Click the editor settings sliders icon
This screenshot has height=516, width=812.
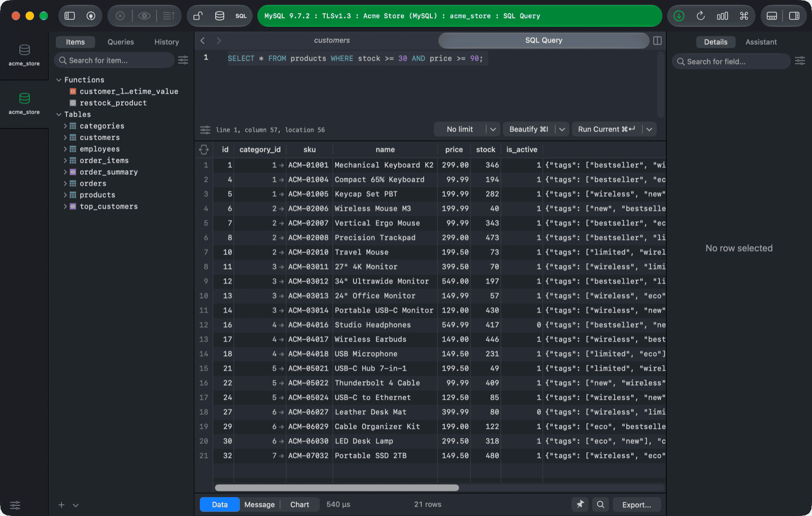pyautogui.click(x=205, y=130)
